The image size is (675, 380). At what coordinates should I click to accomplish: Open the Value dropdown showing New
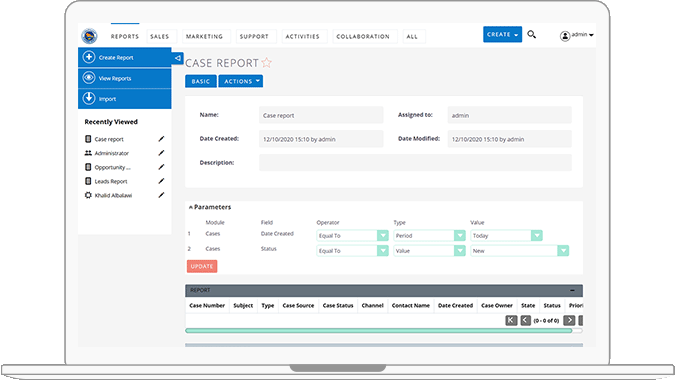pos(563,250)
